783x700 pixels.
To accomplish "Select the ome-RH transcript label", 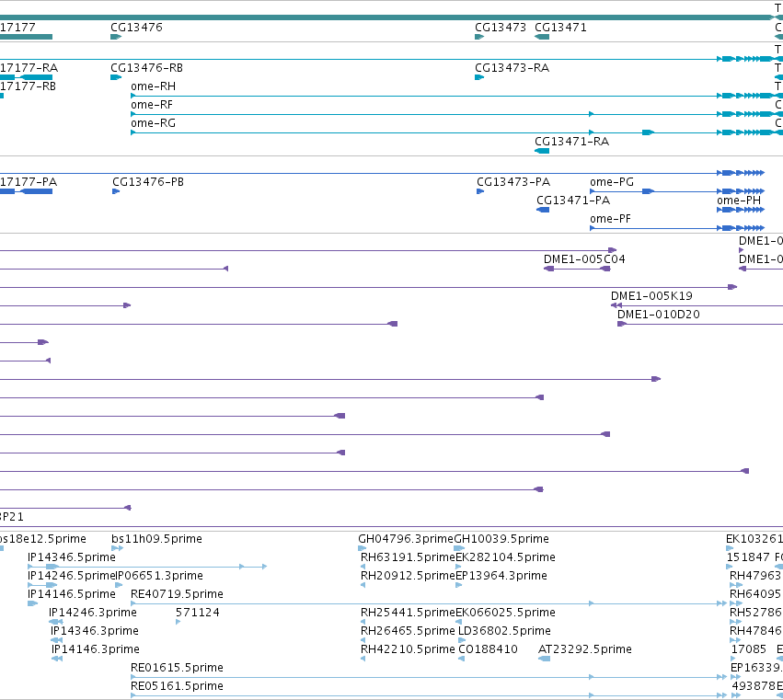I will pyautogui.click(x=153, y=86).
